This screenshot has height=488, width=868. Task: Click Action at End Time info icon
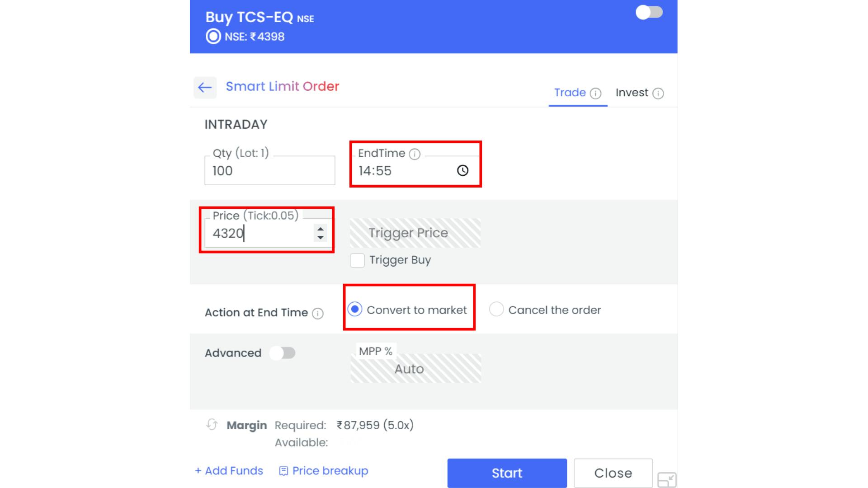[x=318, y=314]
